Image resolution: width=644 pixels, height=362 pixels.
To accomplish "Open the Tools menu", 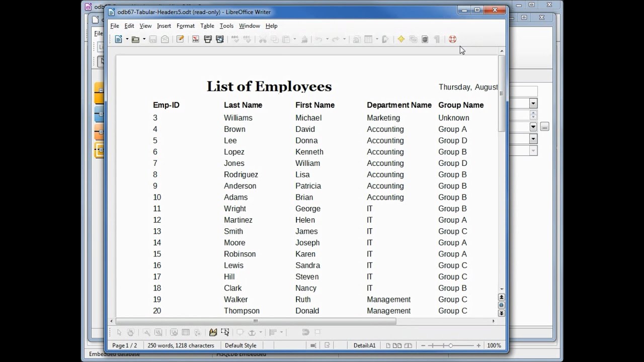I will [226, 26].
